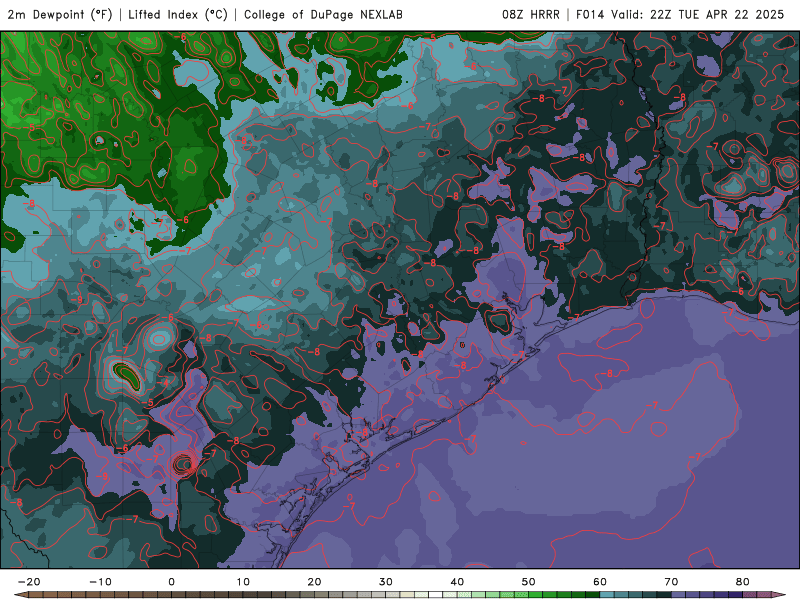This screenshot has height=600, width=800.
Task: Click the "F014 Valid: 22Z TUE APR 22 2025" text
Action: point(680,15)
